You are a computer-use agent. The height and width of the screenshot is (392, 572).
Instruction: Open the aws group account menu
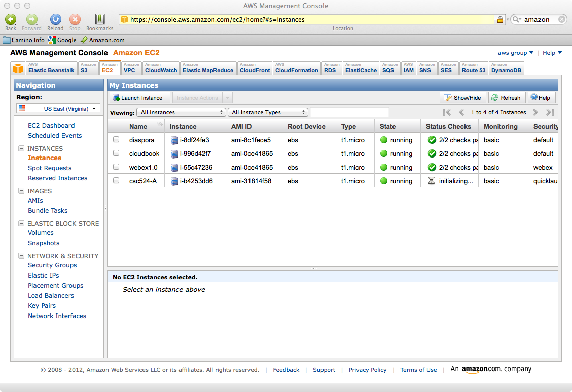tap(515, 53)
